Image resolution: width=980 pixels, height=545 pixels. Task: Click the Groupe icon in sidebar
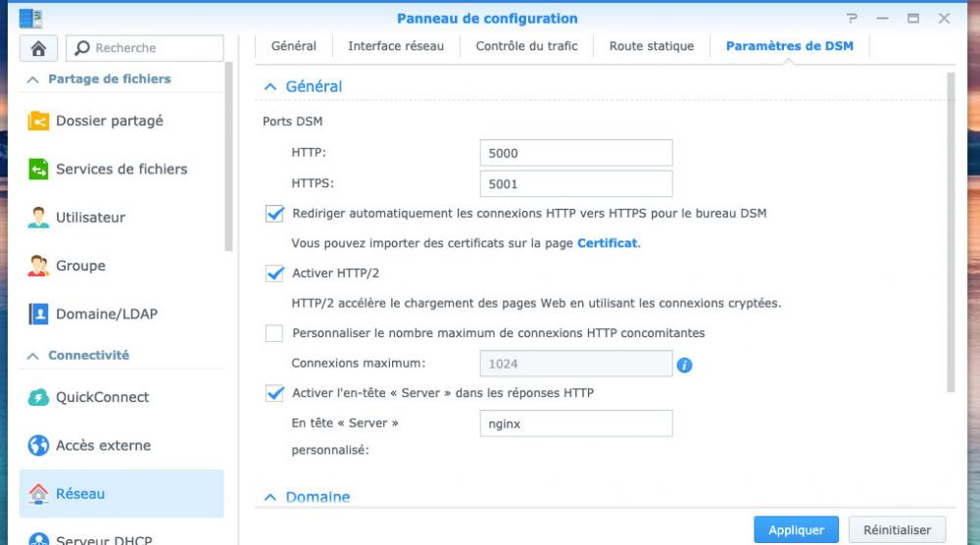pos(39,266)
